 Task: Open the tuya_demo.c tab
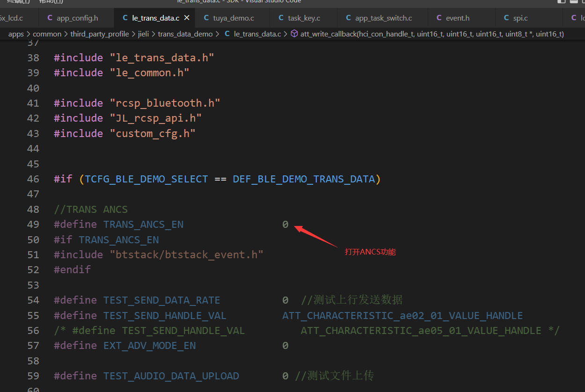[x=234, y=18]
